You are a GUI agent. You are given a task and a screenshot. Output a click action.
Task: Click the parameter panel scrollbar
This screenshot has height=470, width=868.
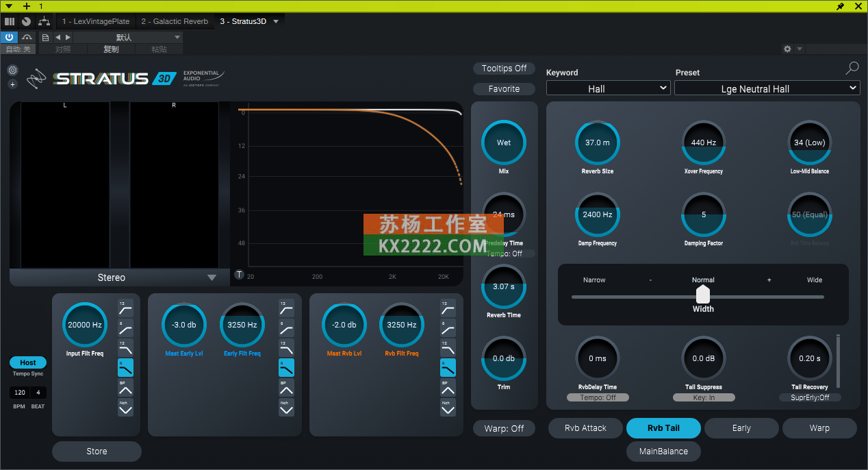coord(837,361)
